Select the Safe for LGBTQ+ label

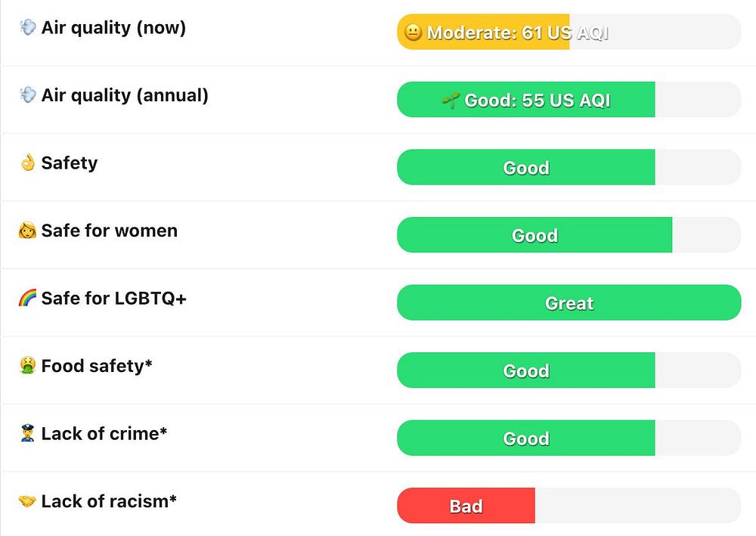113,299
